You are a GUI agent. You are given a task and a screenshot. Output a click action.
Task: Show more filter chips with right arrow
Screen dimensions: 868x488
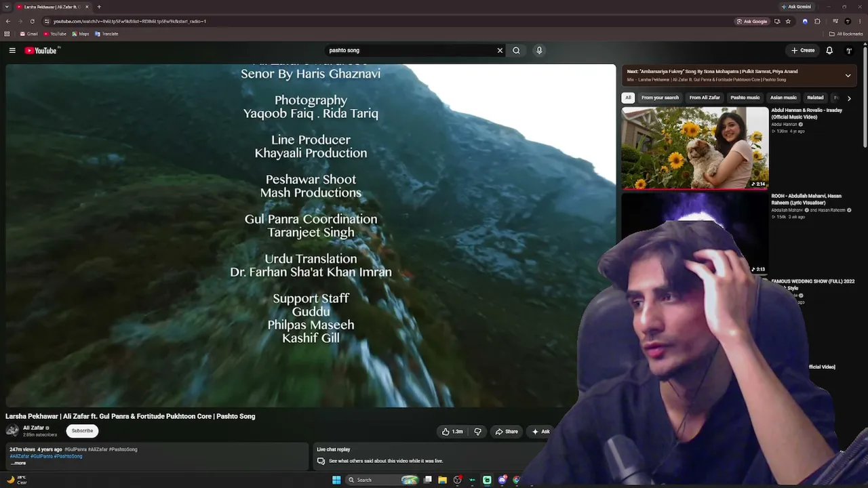pyautogui.click(x=849, y=98)
